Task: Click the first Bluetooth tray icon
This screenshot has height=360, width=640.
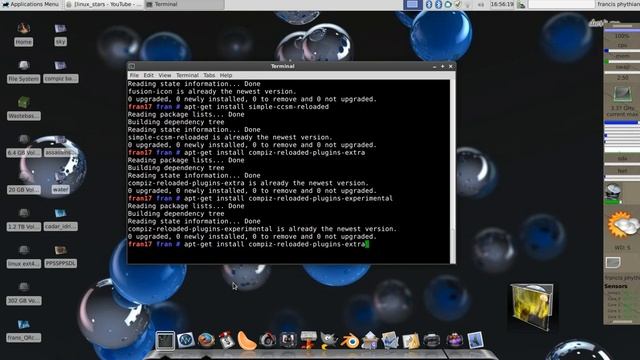Action: (429, 4)
